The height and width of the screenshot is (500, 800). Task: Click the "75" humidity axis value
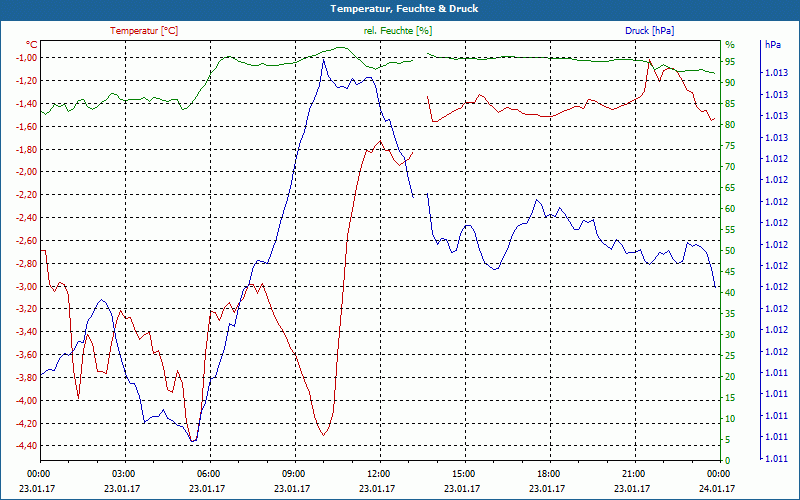pos(730,146)
